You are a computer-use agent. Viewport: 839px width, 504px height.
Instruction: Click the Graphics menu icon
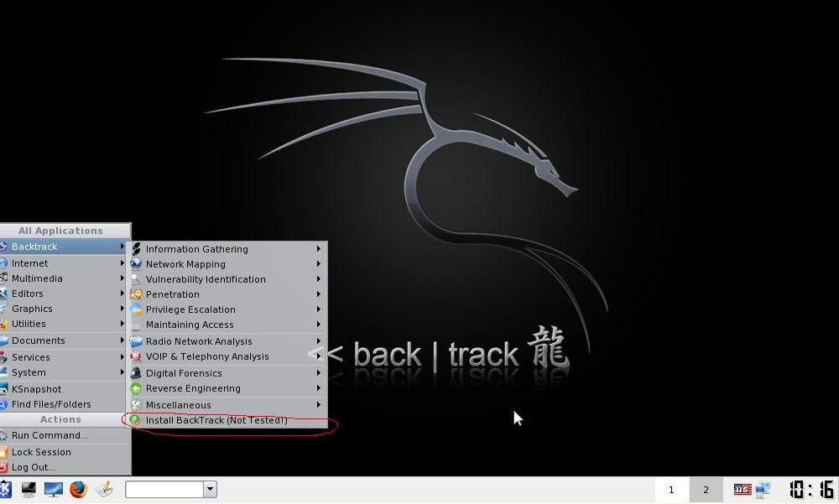click(x=3, y=309)
